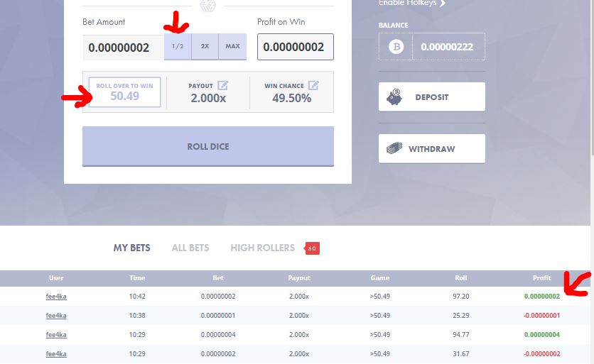Click the Bitcoin balance coin icon
This screenshot has width=594, height=364.
point(396,48)
